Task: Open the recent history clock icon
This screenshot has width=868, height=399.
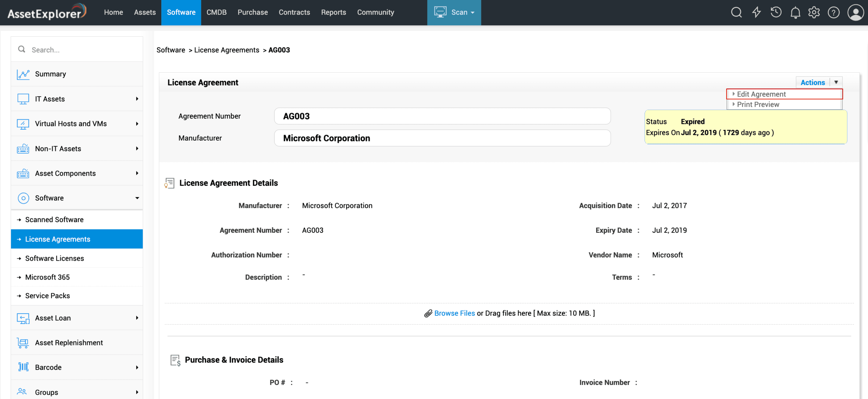Action: [776, 12]
